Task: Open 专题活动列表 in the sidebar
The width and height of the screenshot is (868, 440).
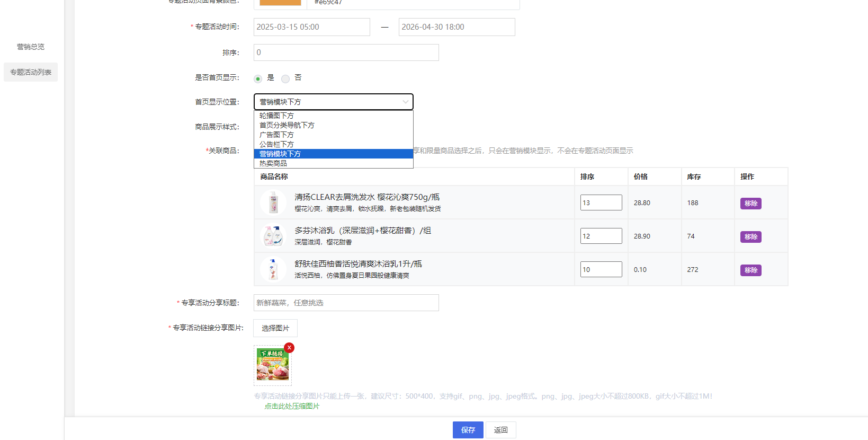Action: pos(31,72)
